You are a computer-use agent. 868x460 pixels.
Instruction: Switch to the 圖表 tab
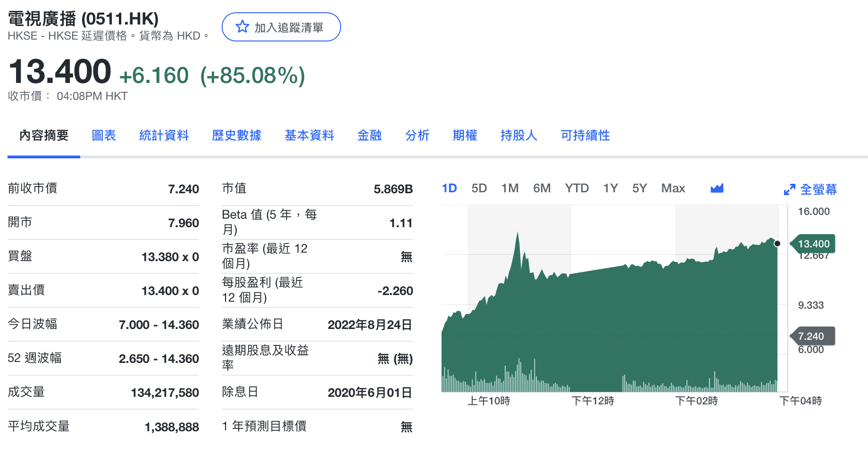pyautogui.click(x=104, y=136)
